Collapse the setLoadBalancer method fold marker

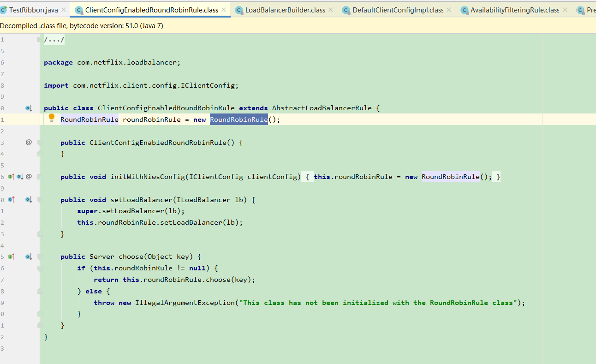coord(40,200)
